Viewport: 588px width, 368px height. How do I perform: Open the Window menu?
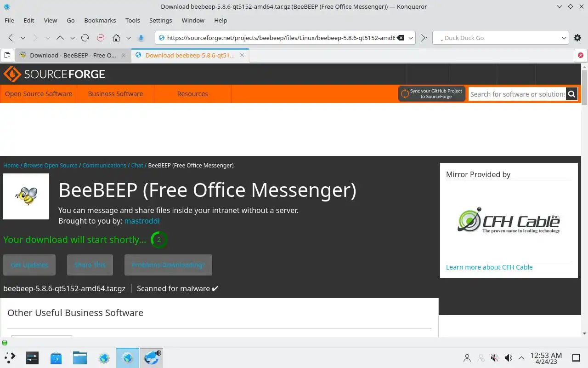coord(193,20)
